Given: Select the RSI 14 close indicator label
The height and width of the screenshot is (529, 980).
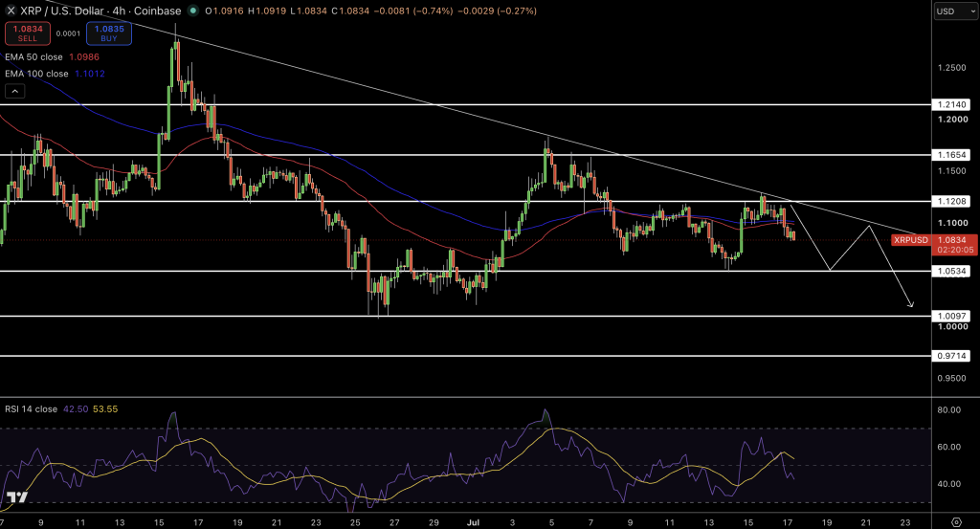Looking at the screenshot, I should (32, 409).
